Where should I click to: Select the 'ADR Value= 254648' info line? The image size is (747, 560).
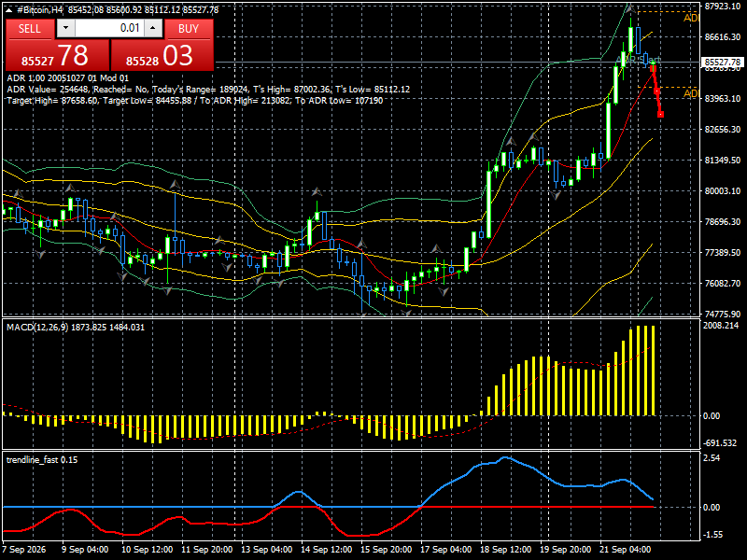click(x=208, y=90)
